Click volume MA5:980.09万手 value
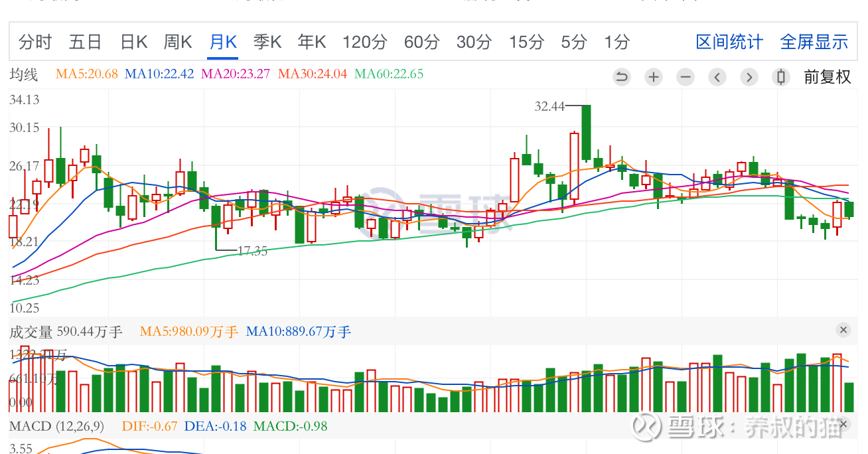868x454 pixels. [189, 331]
